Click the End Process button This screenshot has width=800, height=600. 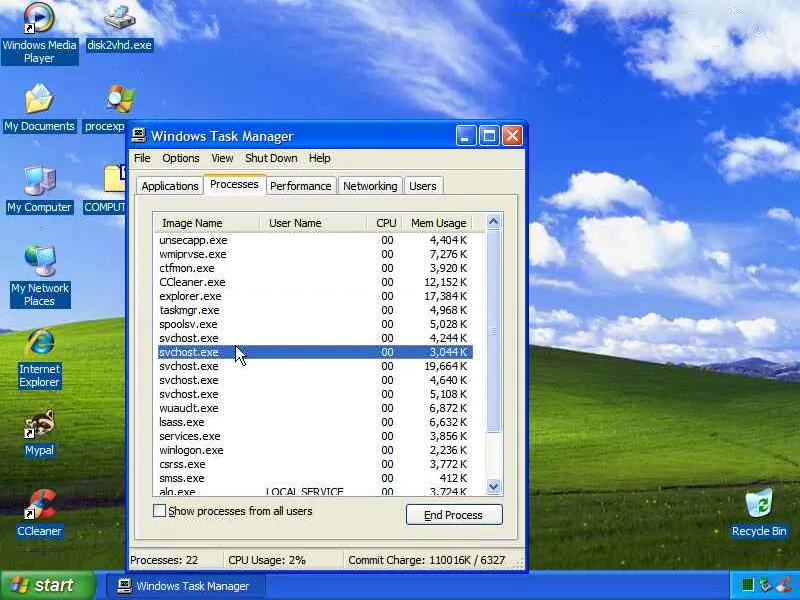[454, 515]
